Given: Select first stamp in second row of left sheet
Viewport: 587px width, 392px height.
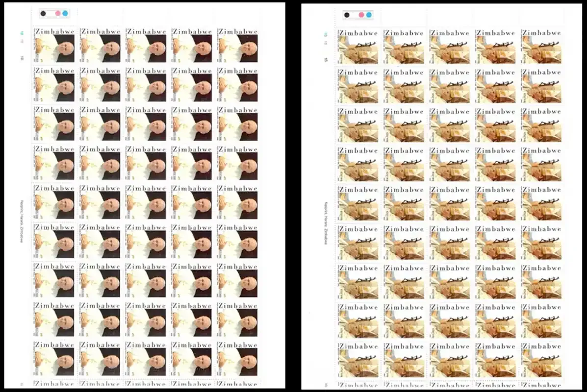Looking at the screenshot, I should click(x=54, y=85).
